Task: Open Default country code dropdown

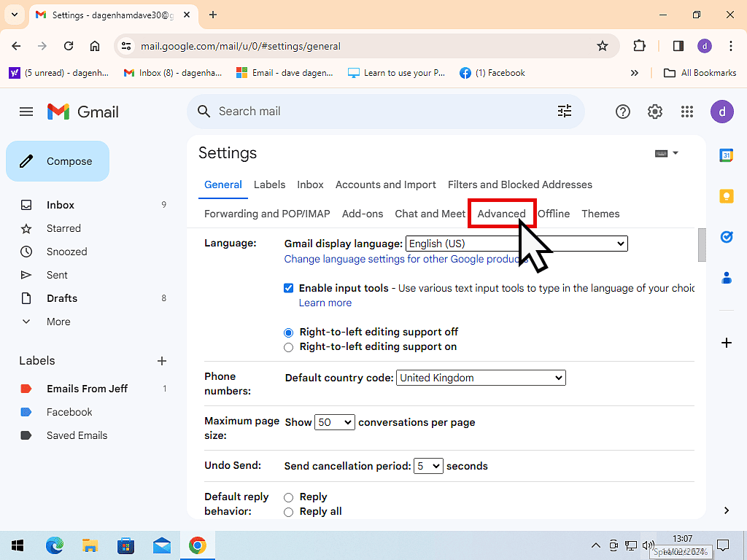Action: tap(481, 378)
